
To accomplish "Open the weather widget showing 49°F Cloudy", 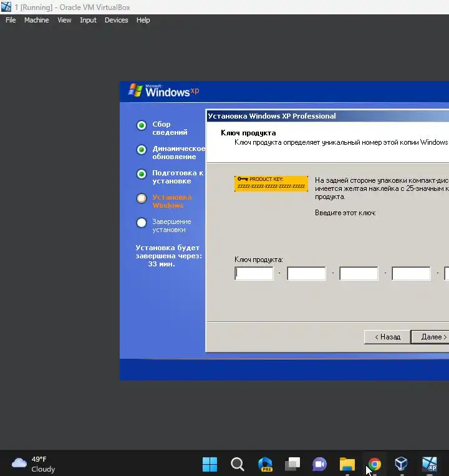I will [34, 464].
